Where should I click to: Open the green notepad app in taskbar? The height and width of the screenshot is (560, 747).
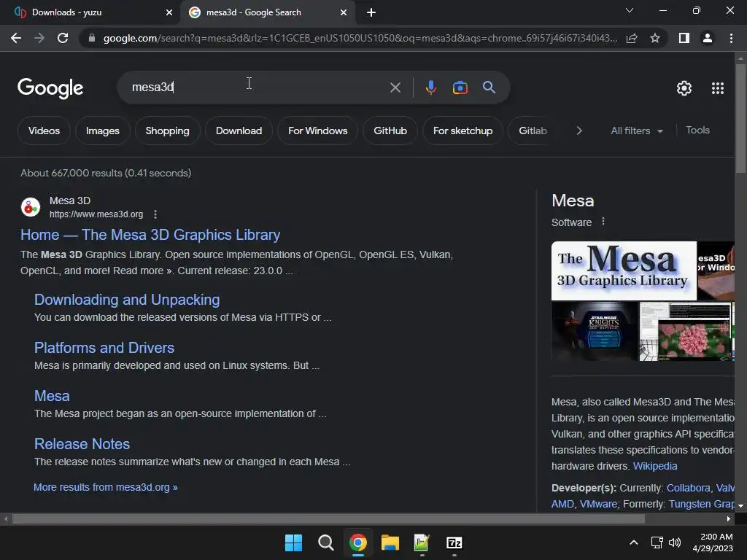[422, 542]
